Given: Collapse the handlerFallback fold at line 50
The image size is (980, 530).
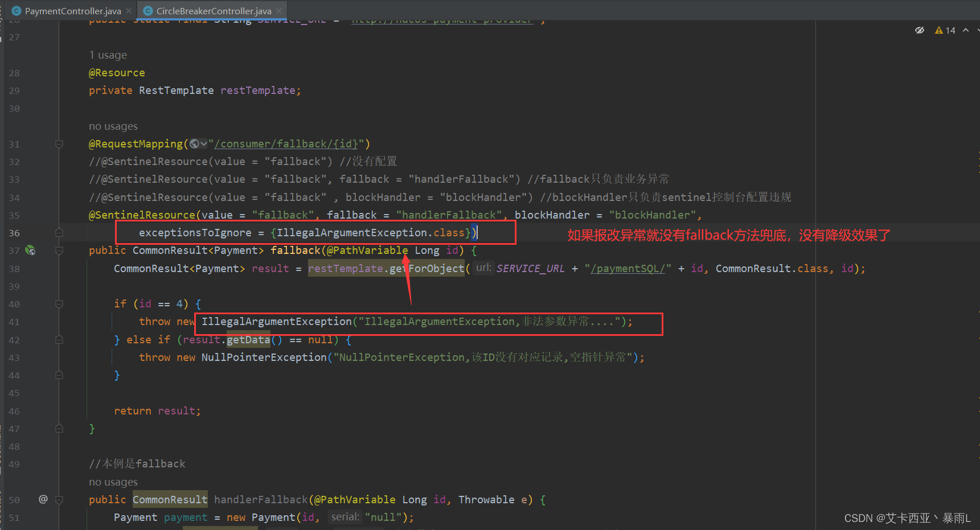Looking at the screenshot, I should [59, 500].
